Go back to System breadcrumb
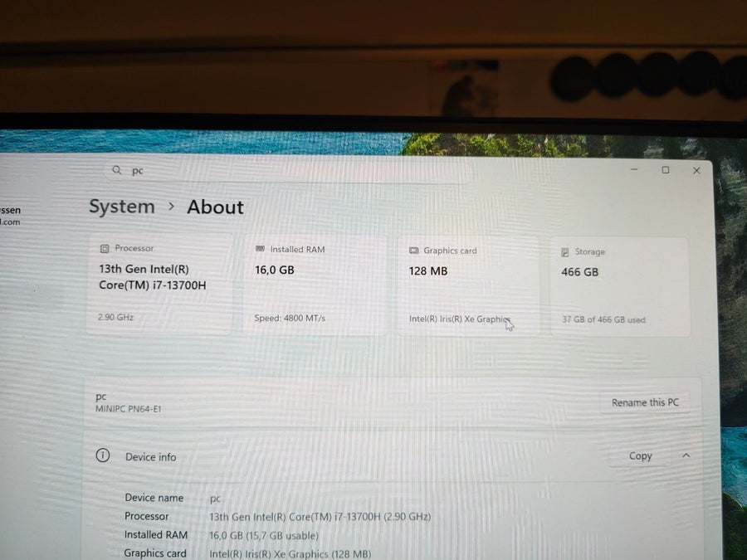The image size is (747, 560). pyautogui.click(x=122, y=207)
